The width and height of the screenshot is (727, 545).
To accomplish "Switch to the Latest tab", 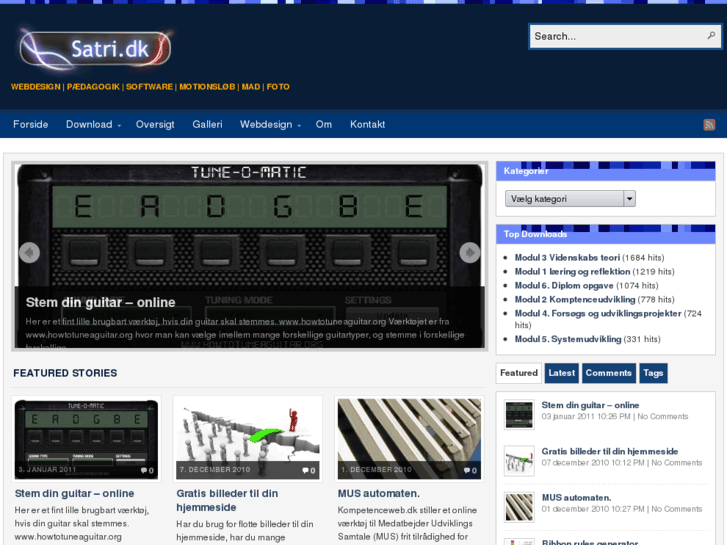I will 561,373.
